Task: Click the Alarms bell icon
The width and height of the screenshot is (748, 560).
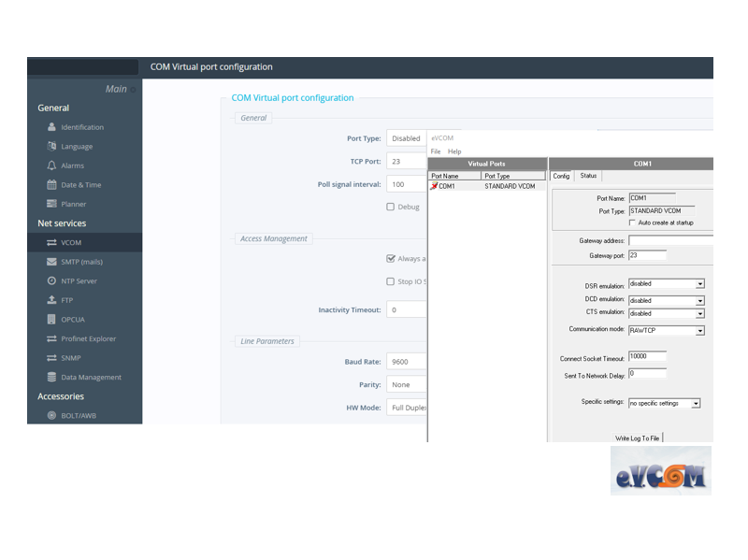Action: pos(52,165)
